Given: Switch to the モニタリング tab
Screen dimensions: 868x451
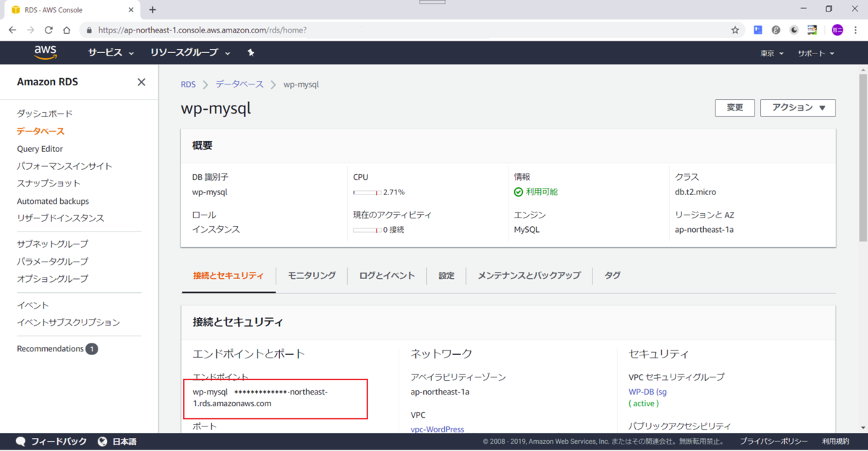Looking at the screenshot, I should pos(311,275).
